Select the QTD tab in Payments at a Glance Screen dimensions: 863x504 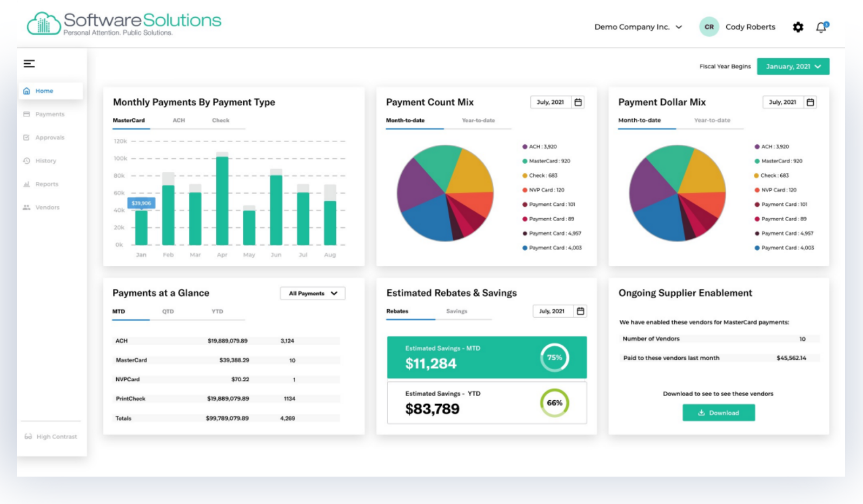(168, 312)
